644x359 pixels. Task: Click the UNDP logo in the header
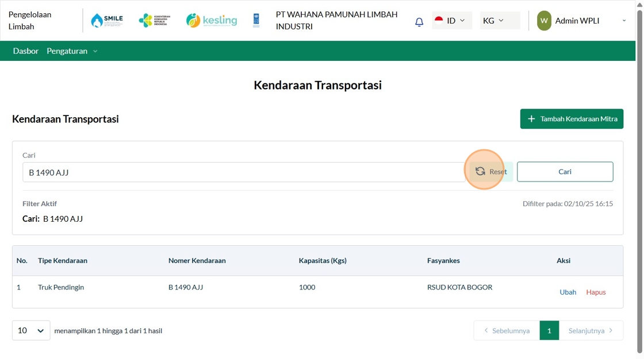256,20
